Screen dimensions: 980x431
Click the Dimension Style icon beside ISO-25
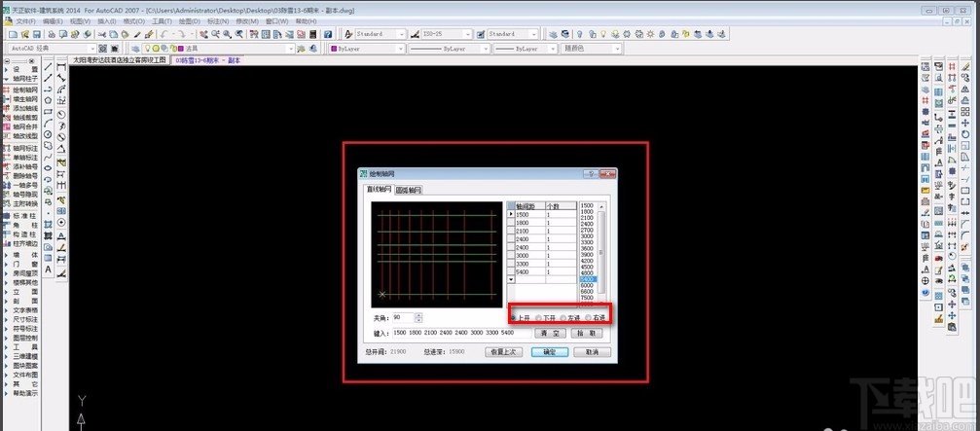pyautogui.click(x=415, y=34)
